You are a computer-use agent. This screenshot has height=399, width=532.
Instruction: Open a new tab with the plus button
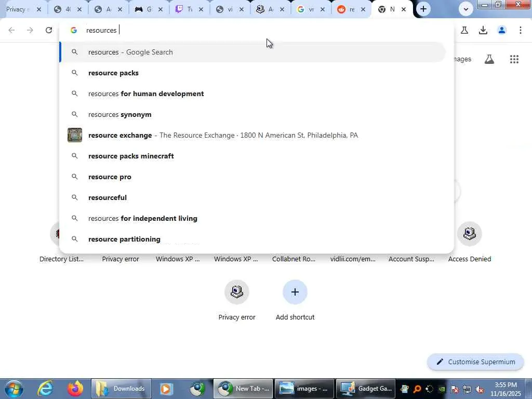coord(423,9)
